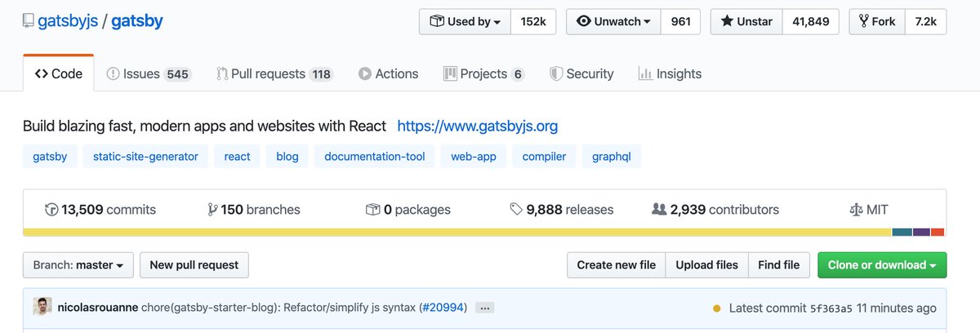
Task: Click the Projects board icon
Action: [x=450, y=73]
